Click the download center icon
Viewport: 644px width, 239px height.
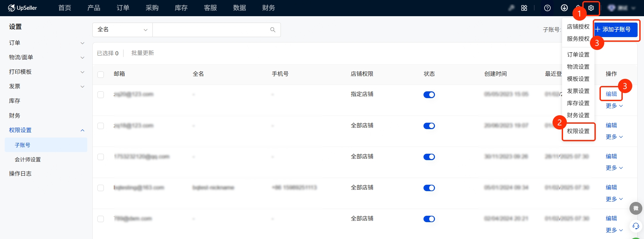(564, 8)
